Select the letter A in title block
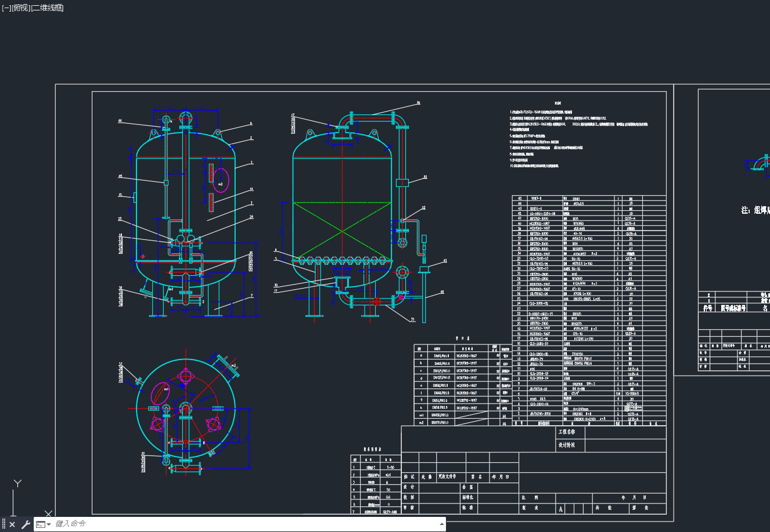Image resolution: width=770 pixels, height=532 pixels. point(561,509)
